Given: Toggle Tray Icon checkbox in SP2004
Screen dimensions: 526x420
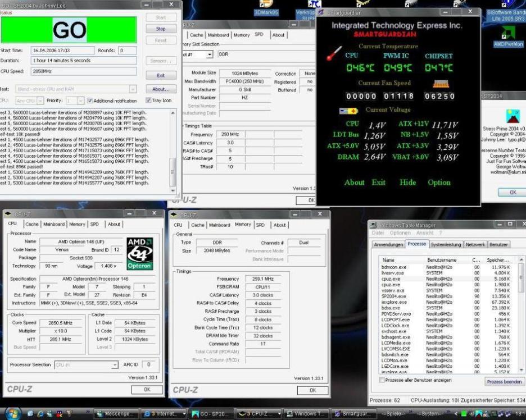Looking at the screenshot, I should 148,100.
